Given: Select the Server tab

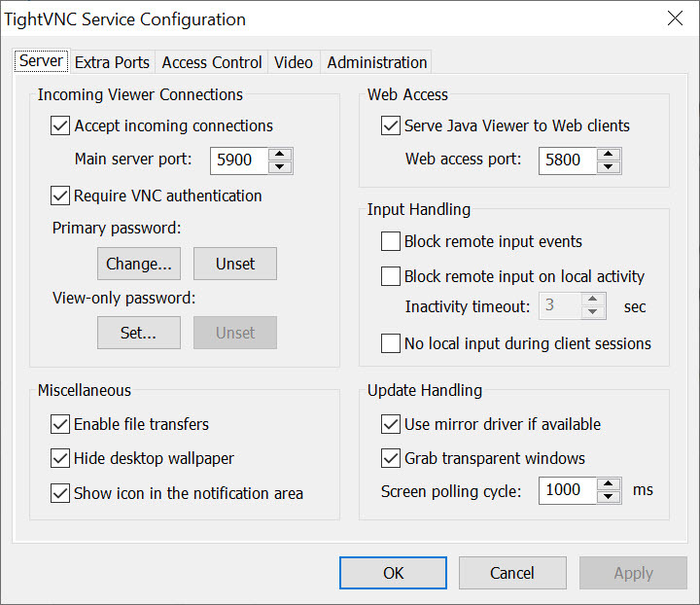Looking at the screenshot, I should [x=41, y=60].
